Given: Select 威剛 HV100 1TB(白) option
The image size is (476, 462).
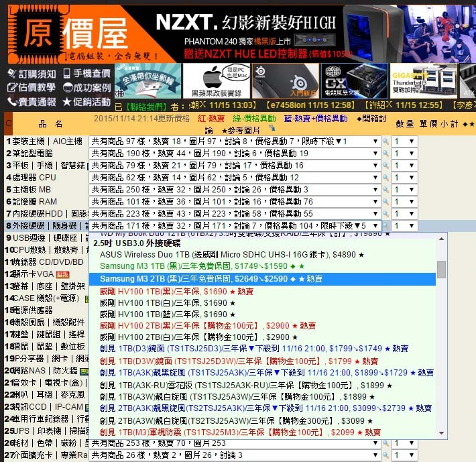Looking at the screenshot, I should (262, 303).
